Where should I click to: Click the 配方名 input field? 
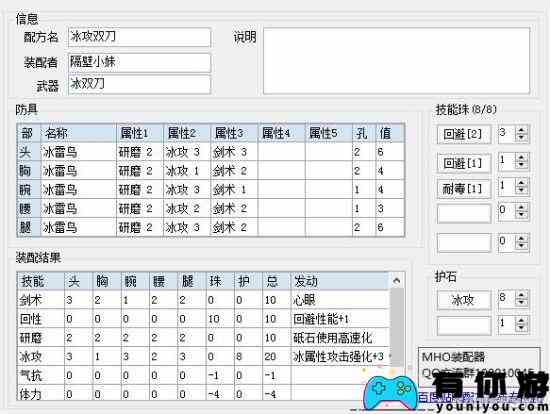[140, 37]
